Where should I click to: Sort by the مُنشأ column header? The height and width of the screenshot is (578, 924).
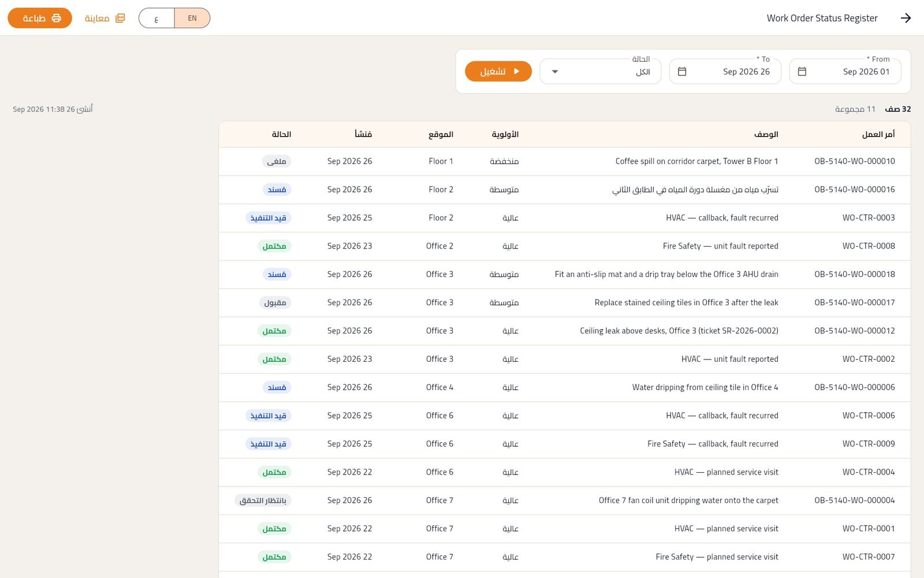point(363,134)
